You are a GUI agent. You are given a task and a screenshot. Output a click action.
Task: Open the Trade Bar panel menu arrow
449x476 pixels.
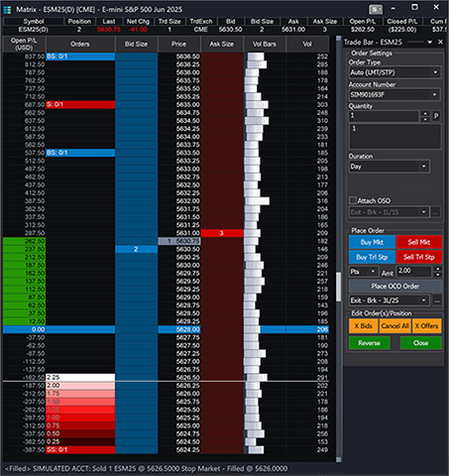pos(430,42)
